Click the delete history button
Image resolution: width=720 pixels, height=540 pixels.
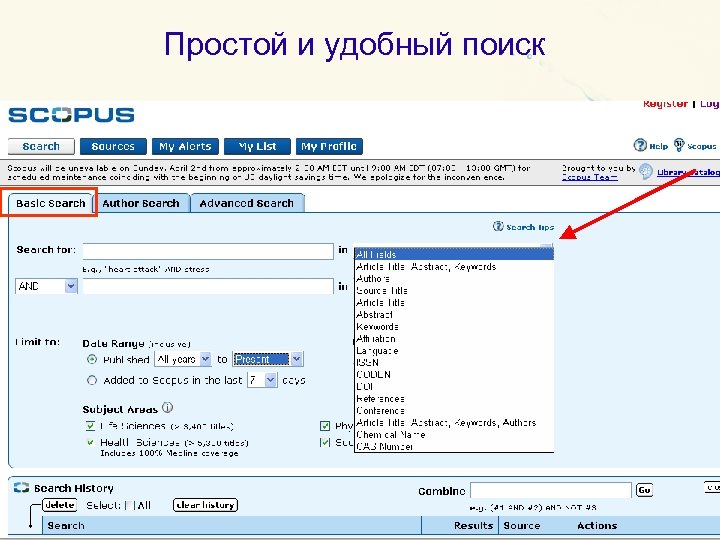(x=60, y=505)
